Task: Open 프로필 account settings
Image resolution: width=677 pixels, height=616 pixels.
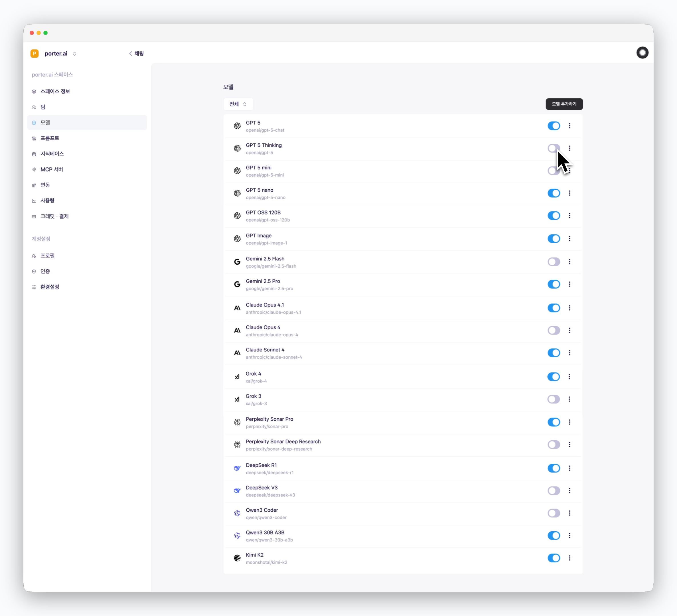Action: (x=87, y=256)
